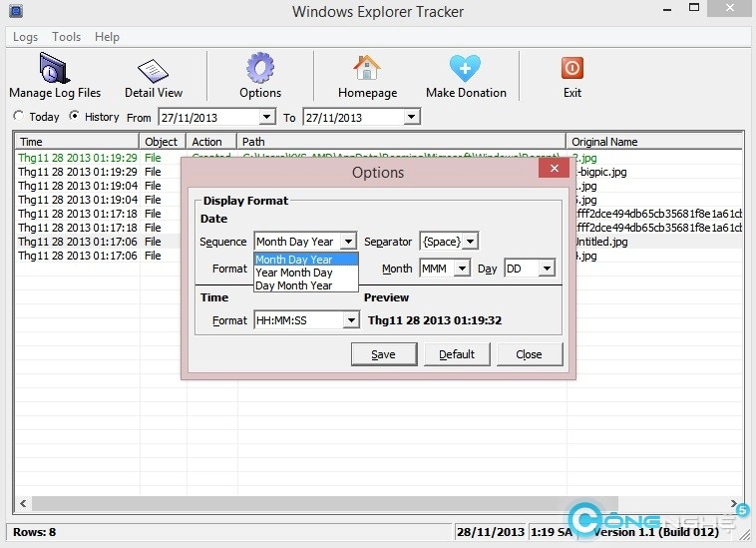Select the Today radio button

pyautogui.click(x=19, y=116)
